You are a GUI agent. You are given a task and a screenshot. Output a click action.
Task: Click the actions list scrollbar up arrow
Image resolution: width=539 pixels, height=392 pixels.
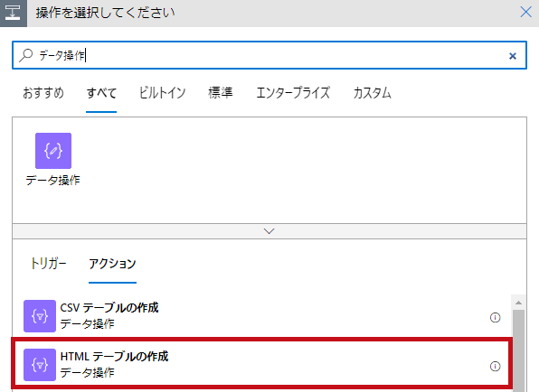tap(518, 303)
